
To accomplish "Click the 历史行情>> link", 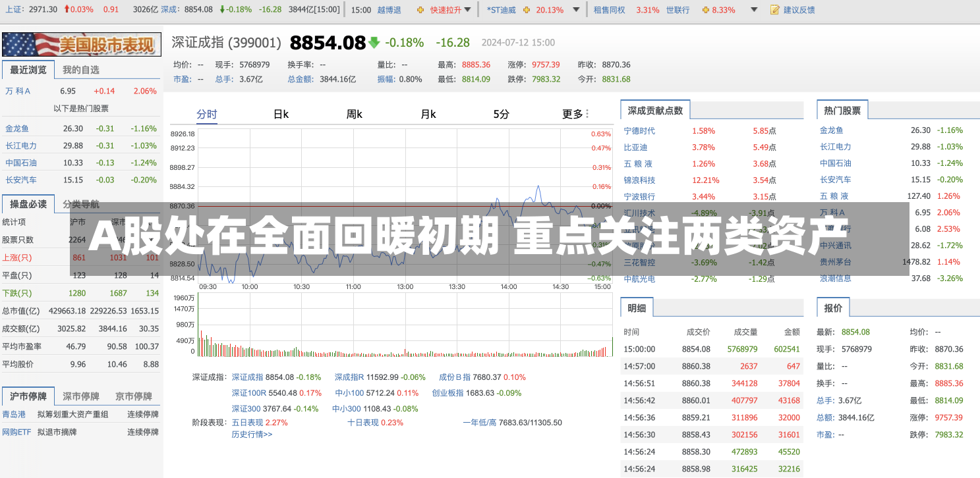I will 252,434.
